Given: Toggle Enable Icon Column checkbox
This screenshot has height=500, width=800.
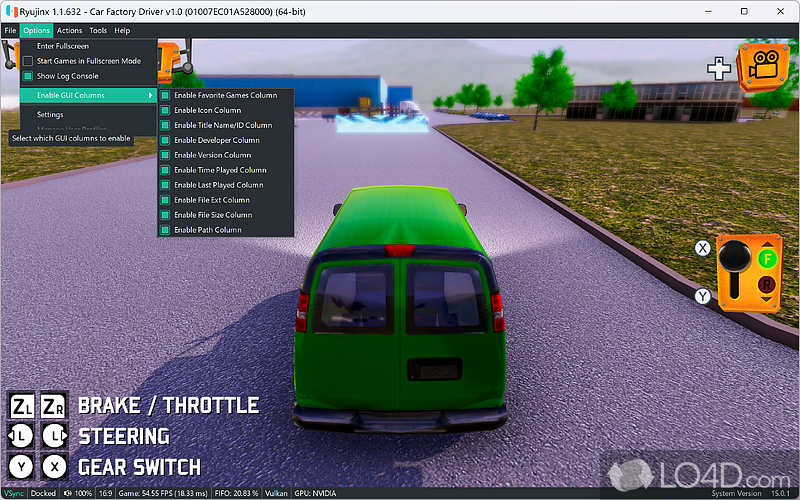Looking at the screenshot, I should pos(165,110).
